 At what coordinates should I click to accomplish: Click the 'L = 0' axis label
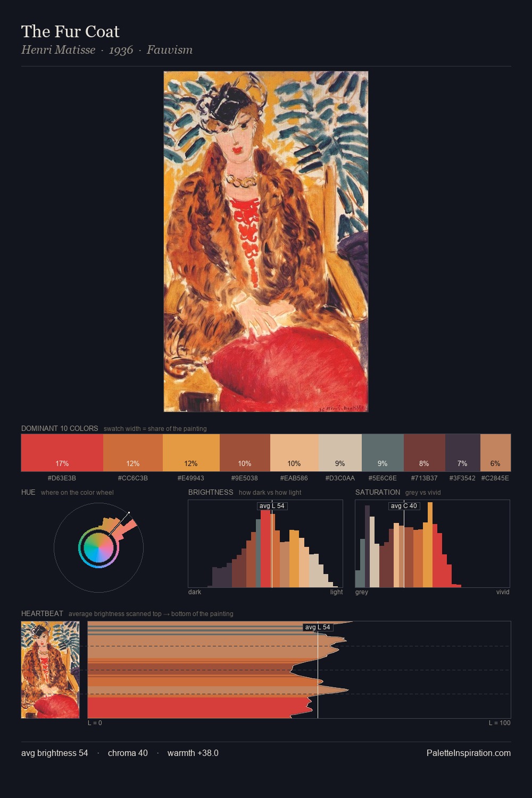tap(95, 723)
